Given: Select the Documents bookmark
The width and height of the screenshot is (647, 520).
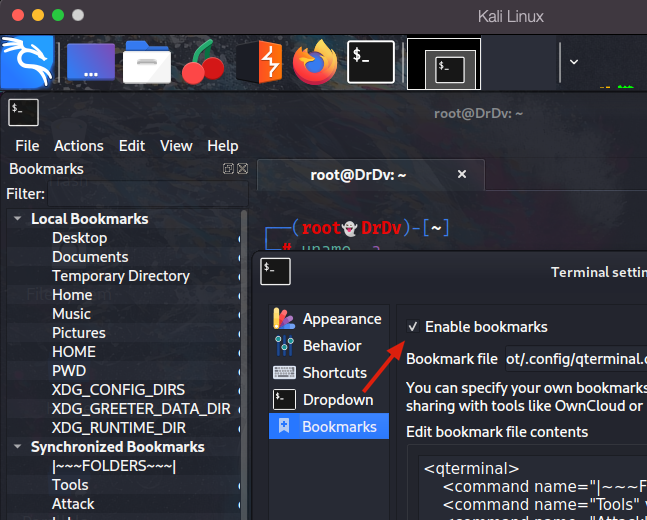Looking at the screenshot, I should coord(90,257).
